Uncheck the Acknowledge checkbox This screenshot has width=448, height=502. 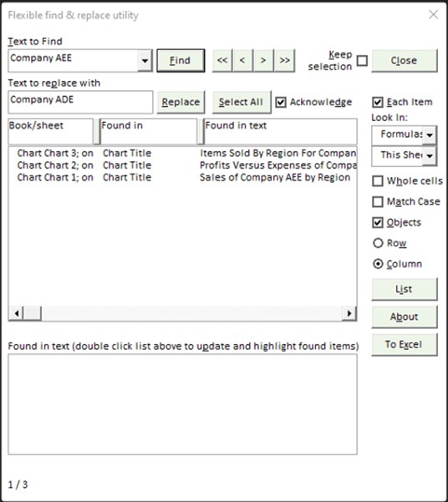(x=281, y=102)
